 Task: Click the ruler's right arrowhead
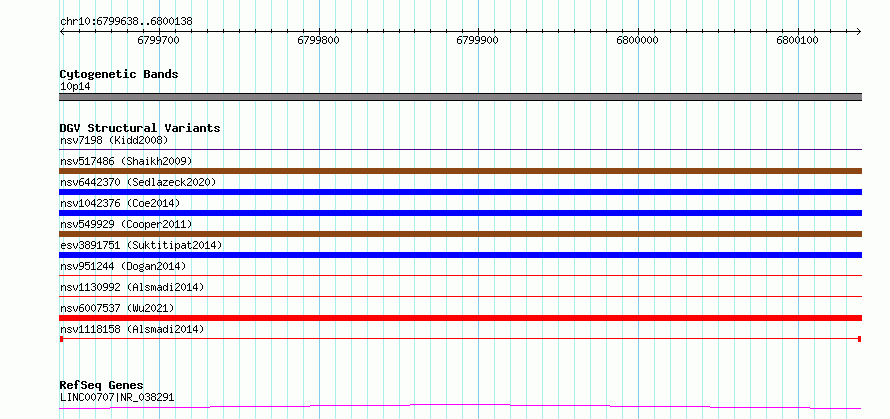[859, 31]
